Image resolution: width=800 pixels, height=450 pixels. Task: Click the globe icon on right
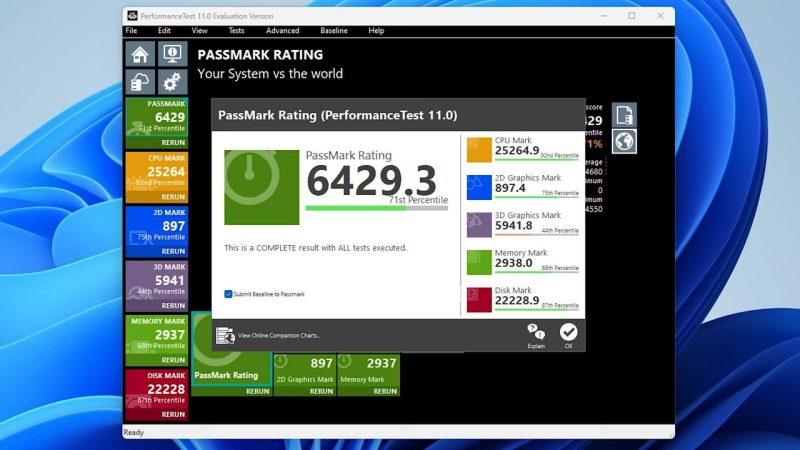pos(625,141)
